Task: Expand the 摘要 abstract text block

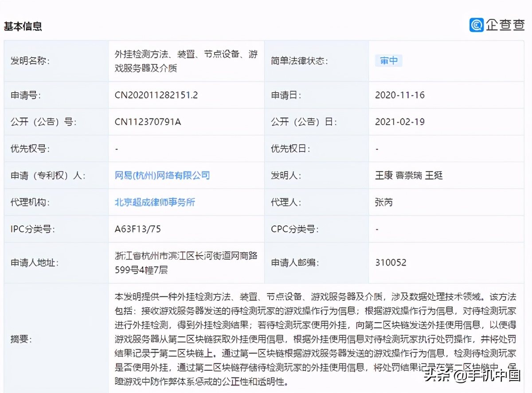Action: 310,339
